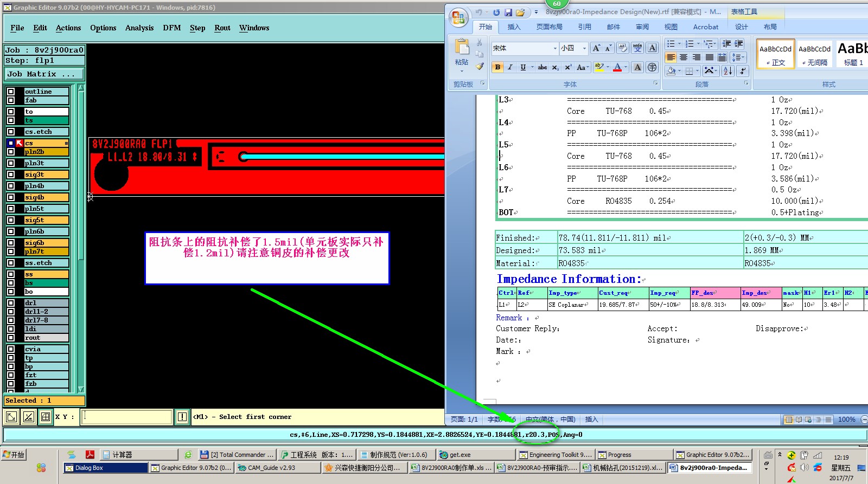Click the Center alignment icon
Image resolution: width=868 pixels, height=484 pixels.
tap(684, 57)
